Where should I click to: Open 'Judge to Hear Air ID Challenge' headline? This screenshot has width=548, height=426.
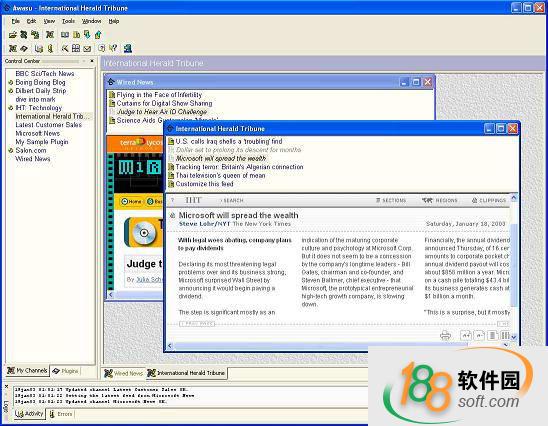coord(162,112)
